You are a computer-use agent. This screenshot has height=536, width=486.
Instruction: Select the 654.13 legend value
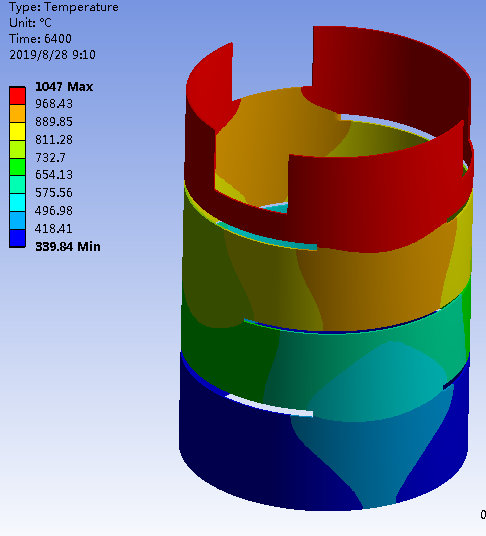coord(54,175)
